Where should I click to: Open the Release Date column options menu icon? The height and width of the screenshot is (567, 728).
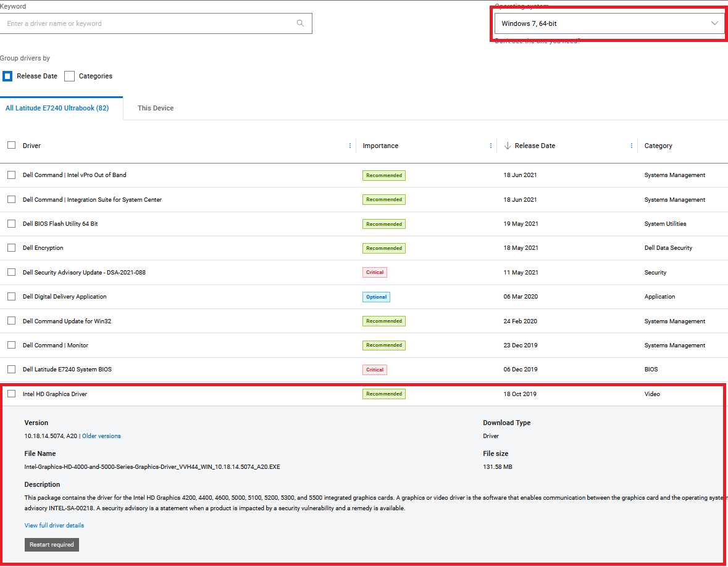(632, 146)
